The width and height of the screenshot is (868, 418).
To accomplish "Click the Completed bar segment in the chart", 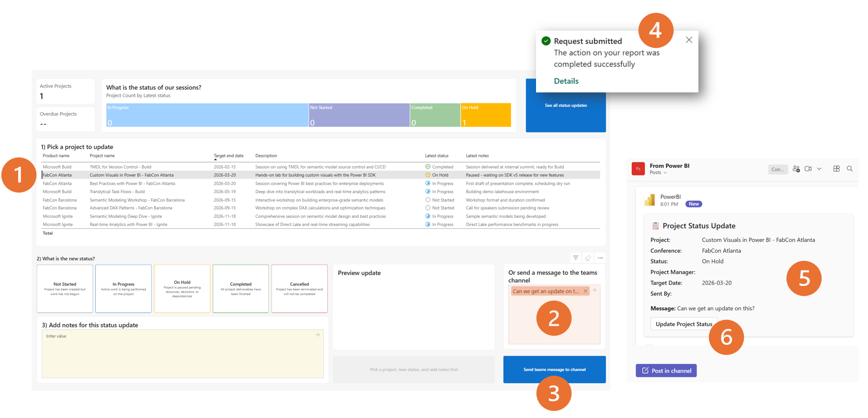I will click(435, 115).
